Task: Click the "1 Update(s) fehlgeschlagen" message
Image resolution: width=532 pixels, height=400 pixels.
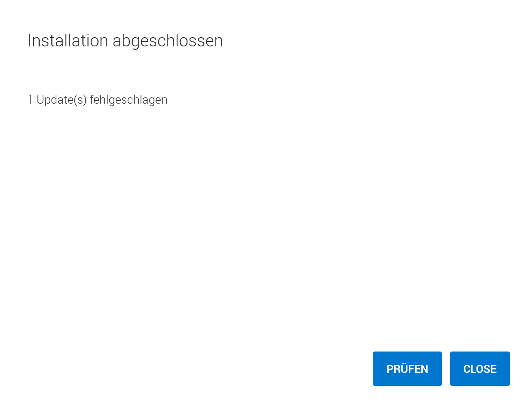Action: tap(97, 100)
